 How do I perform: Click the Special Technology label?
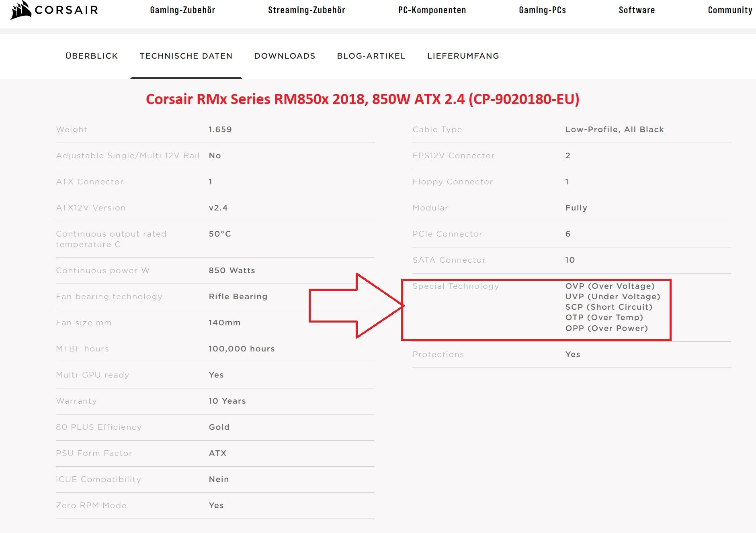(456, 286)
